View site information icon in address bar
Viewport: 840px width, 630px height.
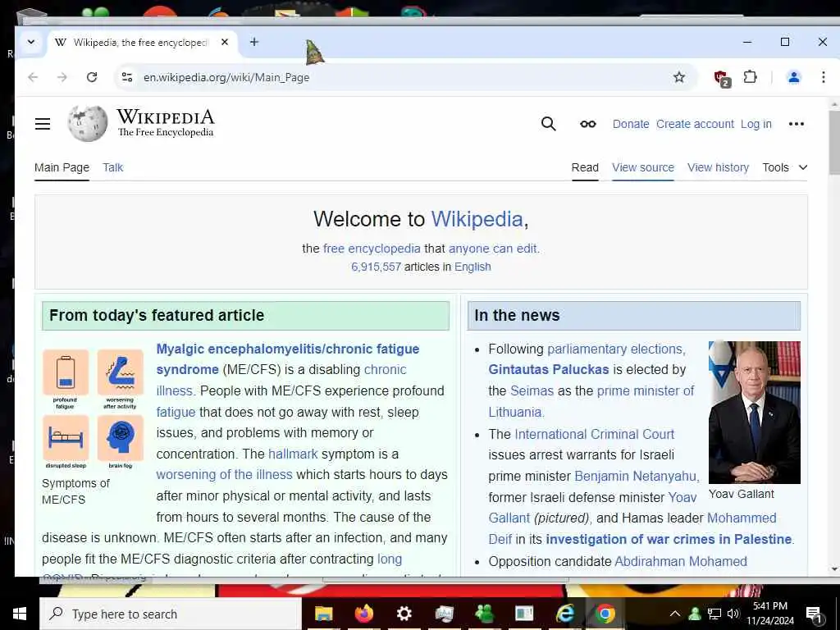[127, 77]
